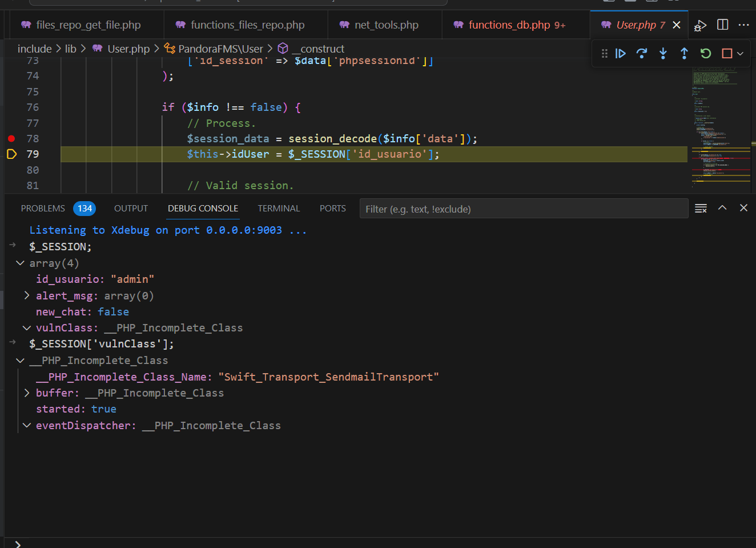Screen dimensions: 756x548
Task: Click the User.php breadcrumb item
Action: 121,49
